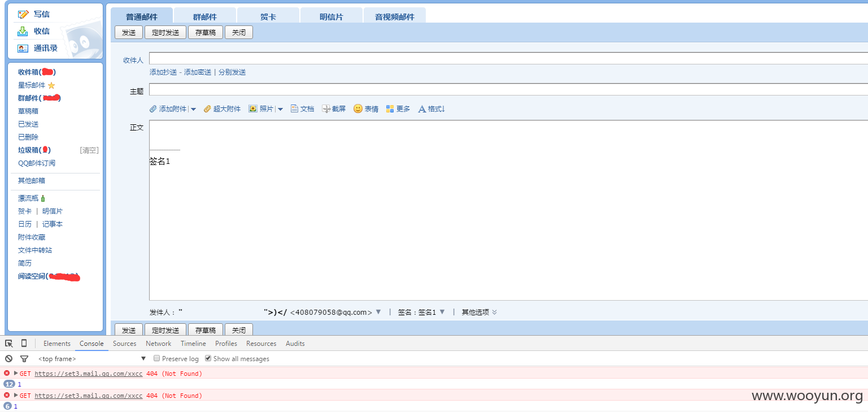Expand the second GET 404 error entry
Image resolution: width=868 pixels, height=412 pixels.
click(16, 395)
